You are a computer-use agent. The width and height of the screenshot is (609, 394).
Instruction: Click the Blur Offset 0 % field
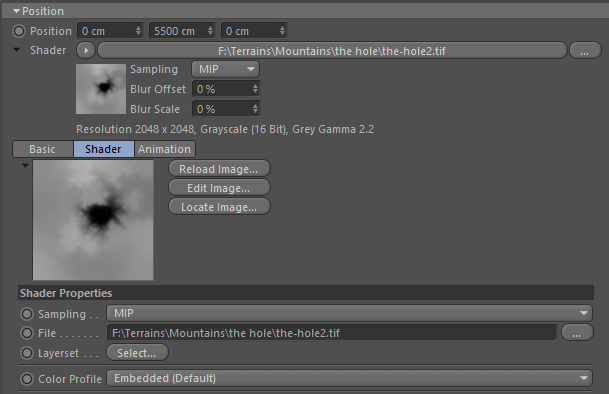click(x=225, y=89)
